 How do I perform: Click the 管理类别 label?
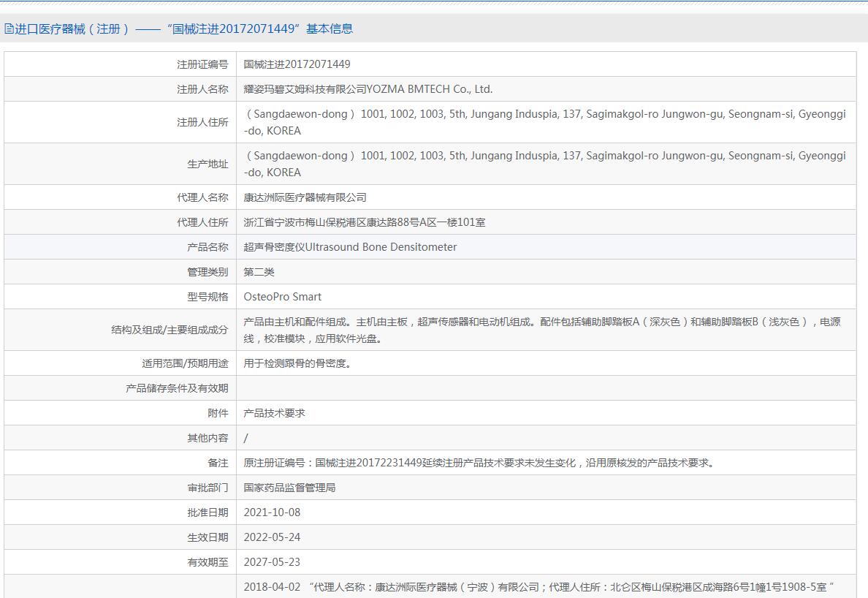(x=208, y=272)
